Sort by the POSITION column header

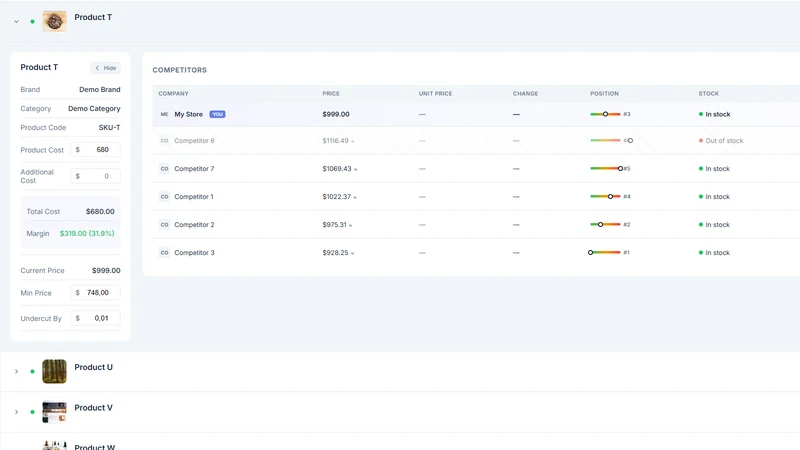click(605, 93)
